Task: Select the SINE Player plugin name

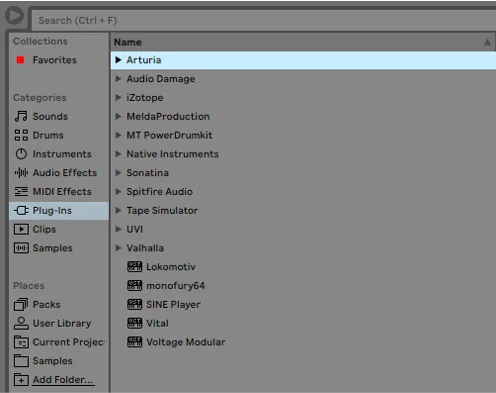Action: tap(173, 305)
